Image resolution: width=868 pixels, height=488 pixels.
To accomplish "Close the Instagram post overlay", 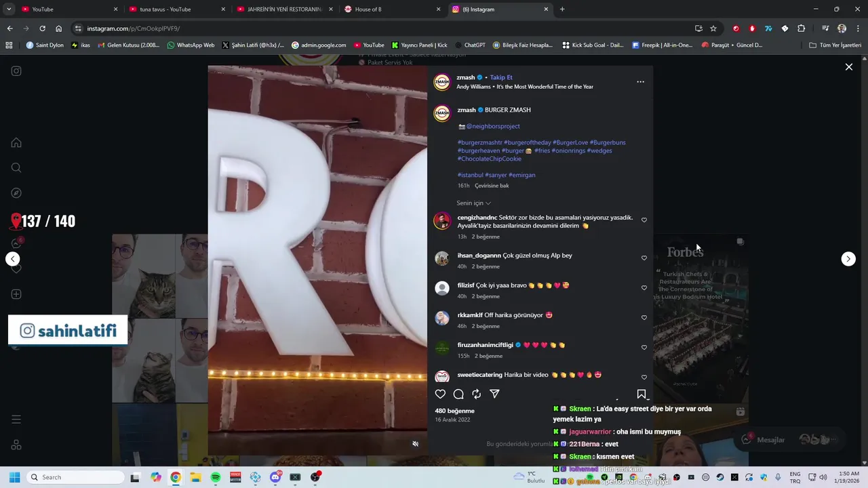I will click(x=848, y=67).
